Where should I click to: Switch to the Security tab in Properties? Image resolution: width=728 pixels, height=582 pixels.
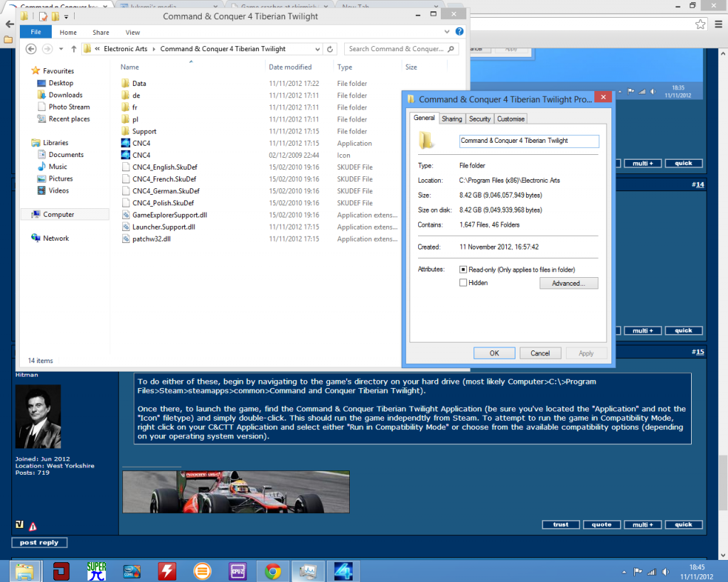(x=480, y=119)
